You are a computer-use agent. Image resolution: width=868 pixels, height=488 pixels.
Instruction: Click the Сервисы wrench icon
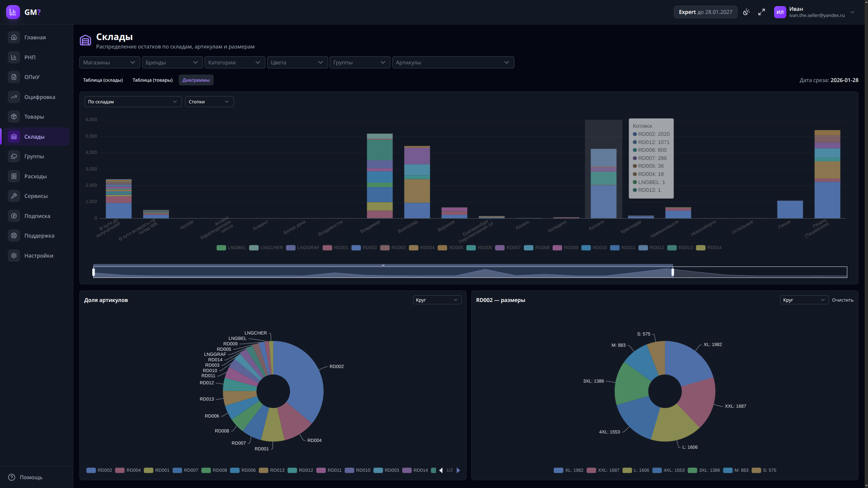14,196
